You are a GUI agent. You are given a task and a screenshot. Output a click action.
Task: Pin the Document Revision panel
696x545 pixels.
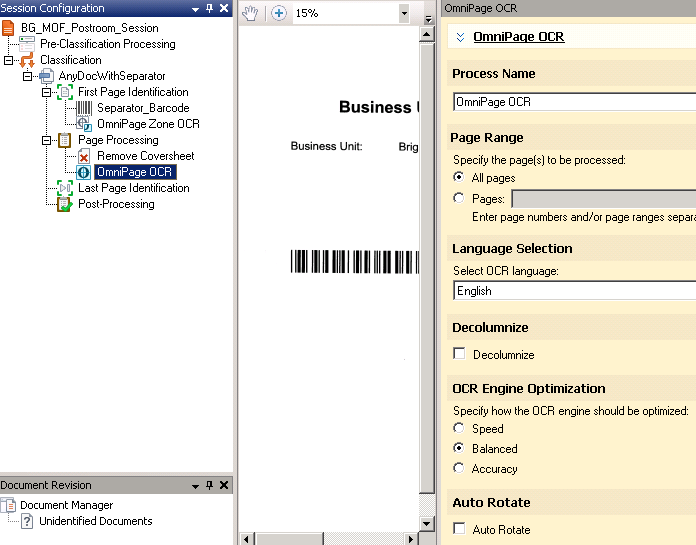210,485
